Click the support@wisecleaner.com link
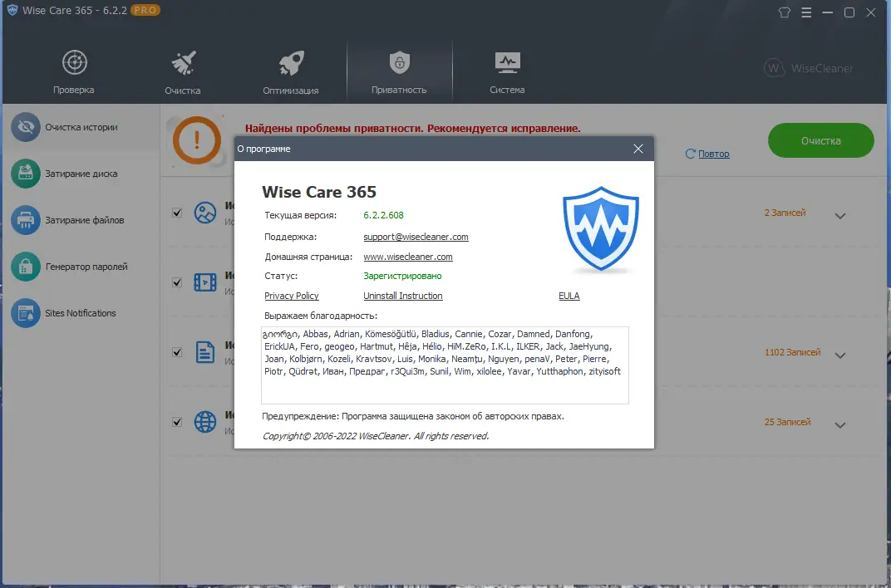 [x=416, y=237]
